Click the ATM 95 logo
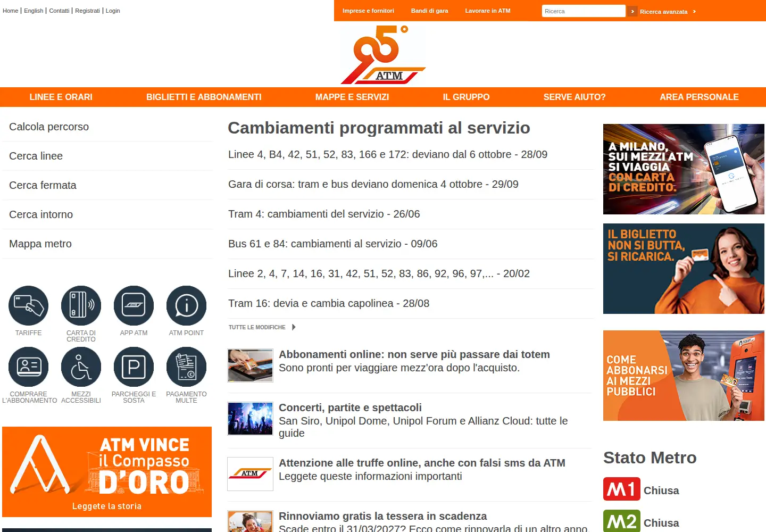Image resolution: width=766 pixels, height=532 pixels. 383,55
